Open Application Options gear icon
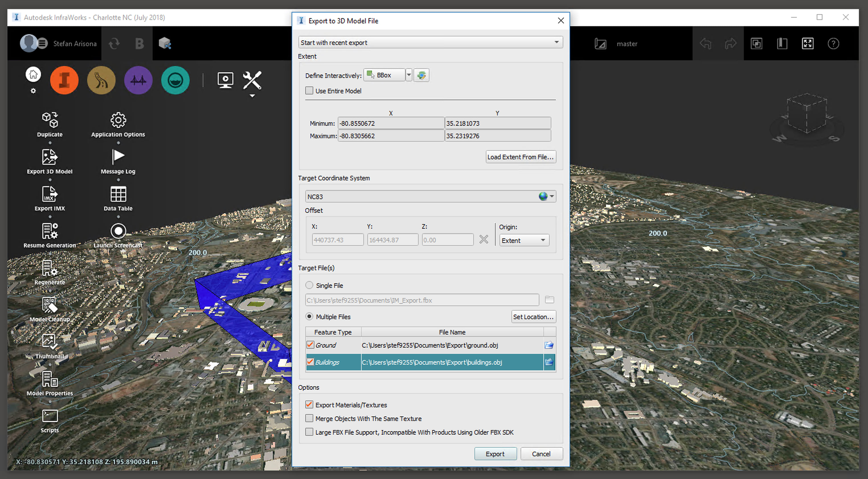The image size is (868, 479). pos(118,120)
